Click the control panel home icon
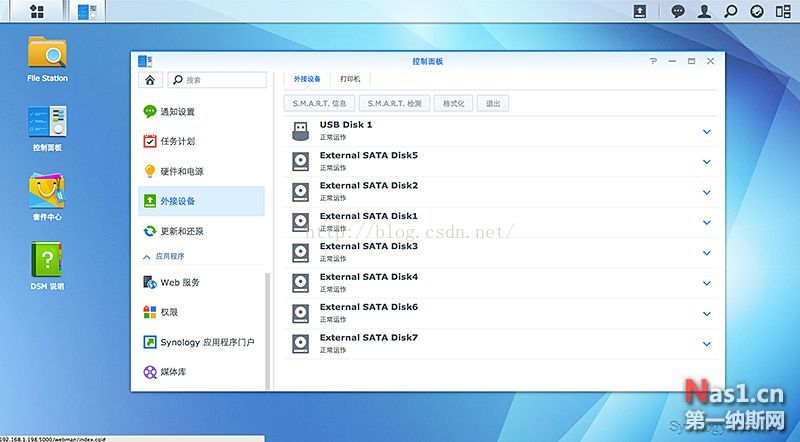 tap(149, 79)
